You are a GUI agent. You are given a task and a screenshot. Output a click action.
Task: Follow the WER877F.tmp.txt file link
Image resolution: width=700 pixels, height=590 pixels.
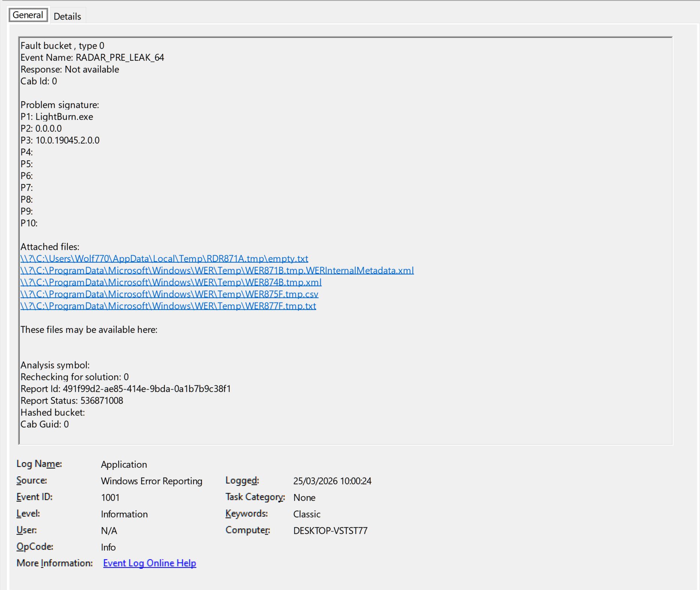coord(168,306)
